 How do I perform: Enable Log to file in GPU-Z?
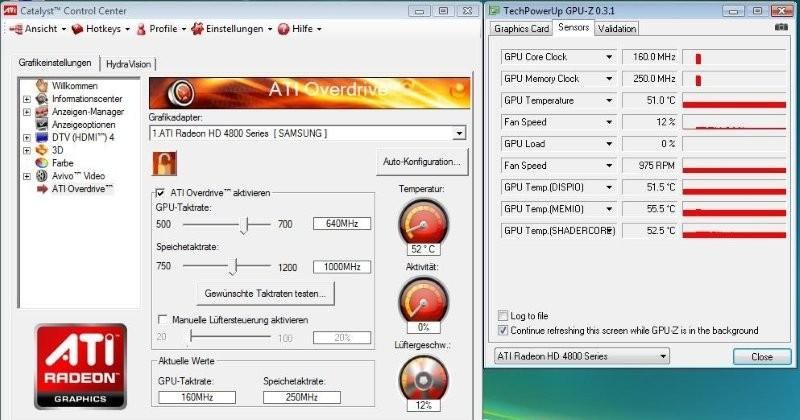503,315
